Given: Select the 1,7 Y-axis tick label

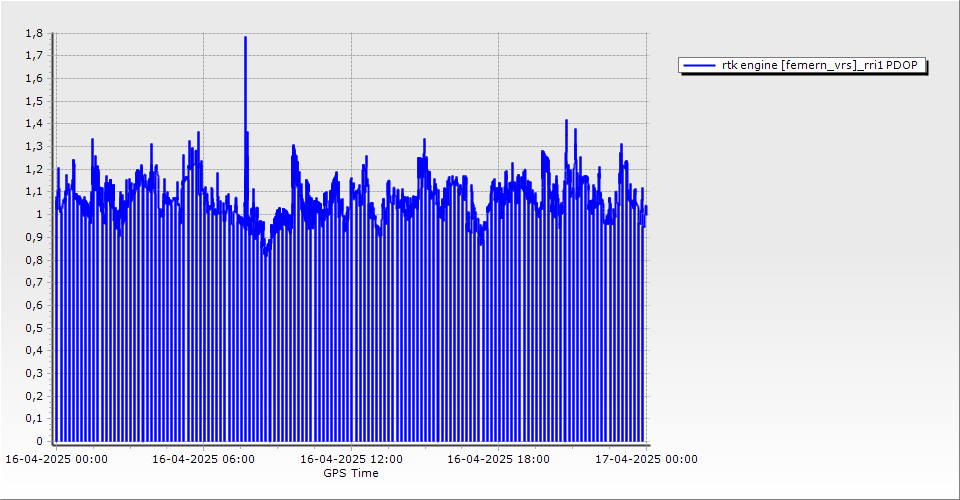Looking at the screenshot, I should pos(33,56).
